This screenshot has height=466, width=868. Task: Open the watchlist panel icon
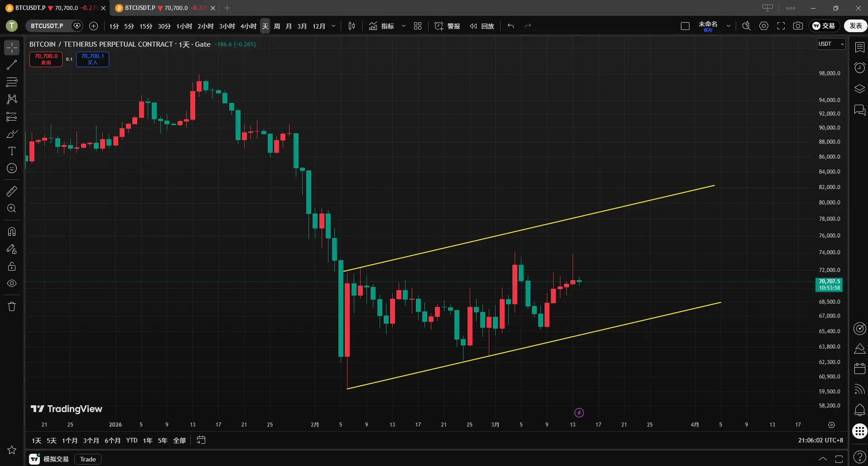(x=859, y=47)
